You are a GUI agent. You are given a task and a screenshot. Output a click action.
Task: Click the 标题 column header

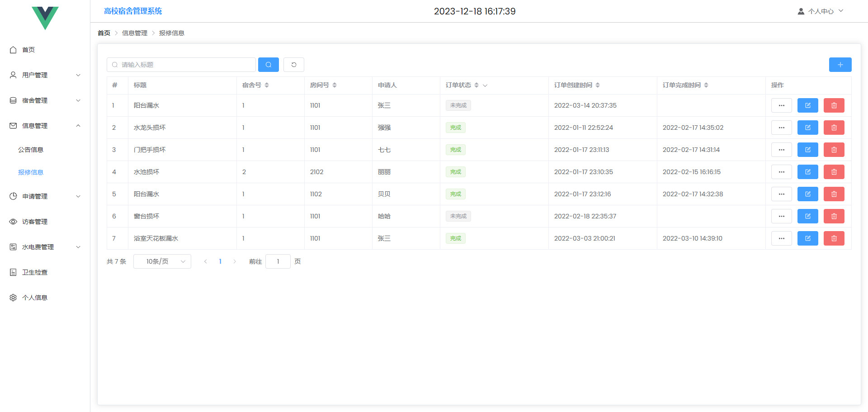140,85
